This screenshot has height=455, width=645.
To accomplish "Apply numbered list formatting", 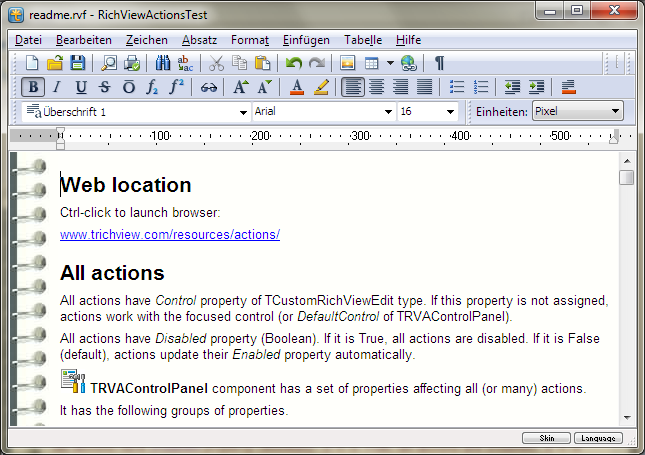I will 481,87.
